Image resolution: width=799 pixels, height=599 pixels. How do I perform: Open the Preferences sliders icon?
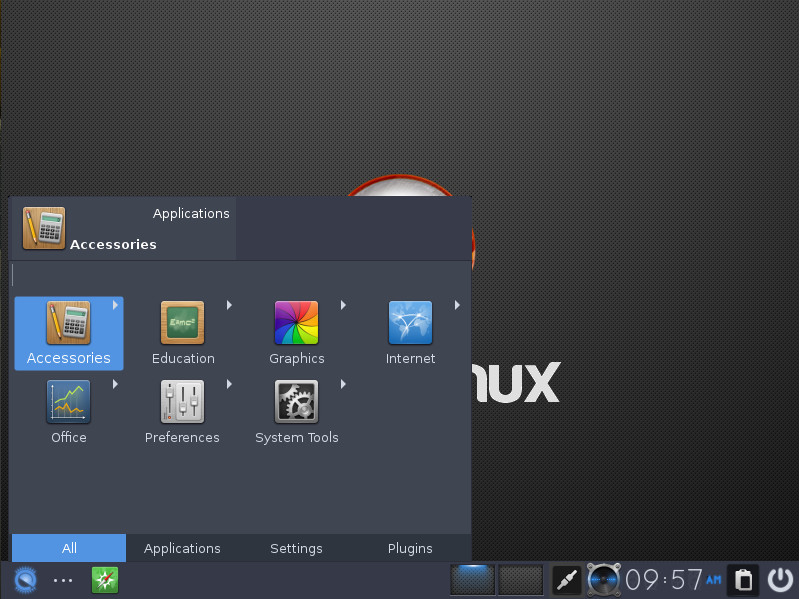[x=182, y=401]
